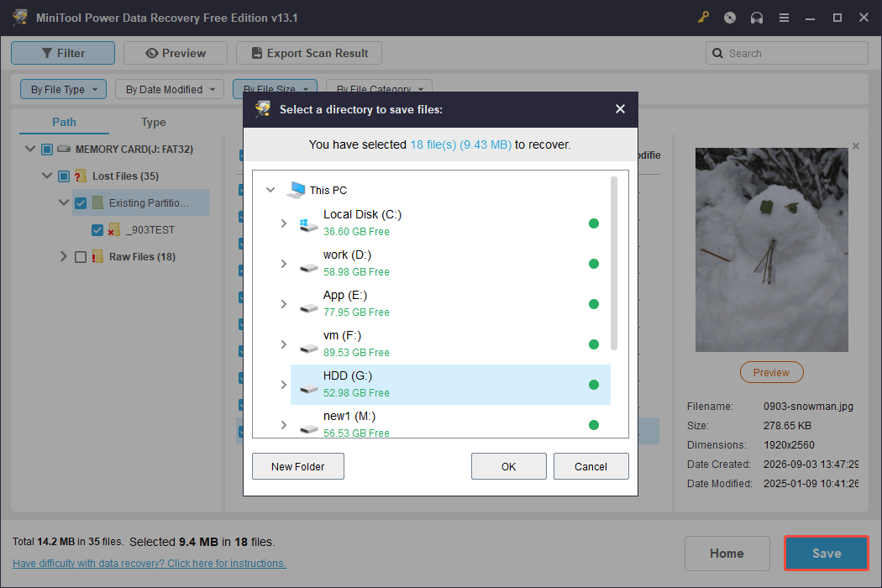Viewport: 882px width, 588px height.
Task: Open the By File Category dropdown
Action: [379, 86]
